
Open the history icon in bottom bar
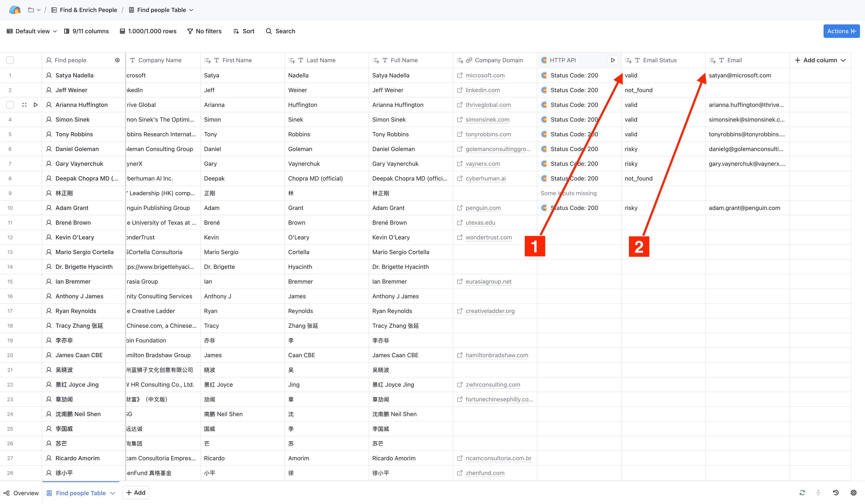[836, 493]
